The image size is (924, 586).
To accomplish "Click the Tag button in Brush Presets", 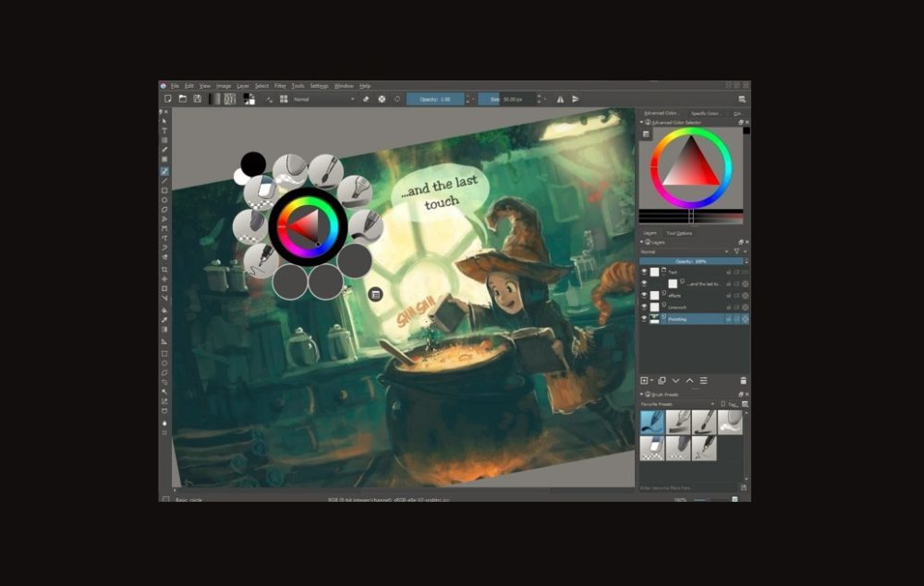I will pyautogui.click(x=732, y=404).
